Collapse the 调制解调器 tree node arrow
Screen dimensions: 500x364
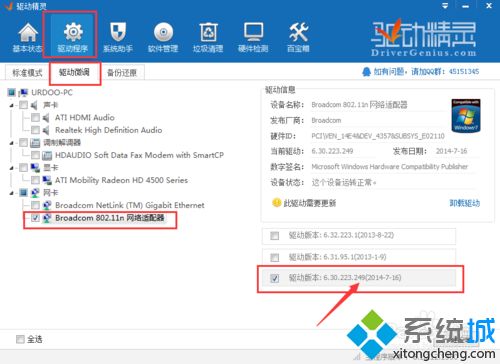click(12, 143)
